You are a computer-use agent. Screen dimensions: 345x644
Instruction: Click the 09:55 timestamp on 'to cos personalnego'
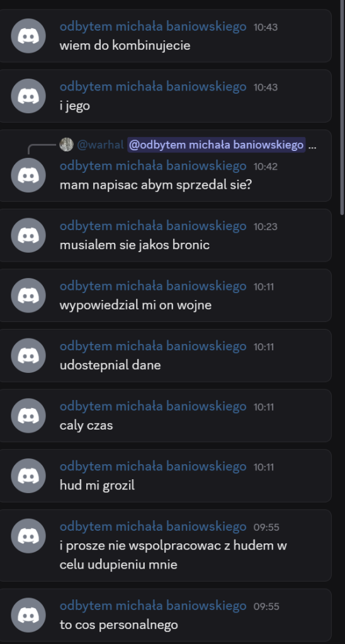point(266,606)
